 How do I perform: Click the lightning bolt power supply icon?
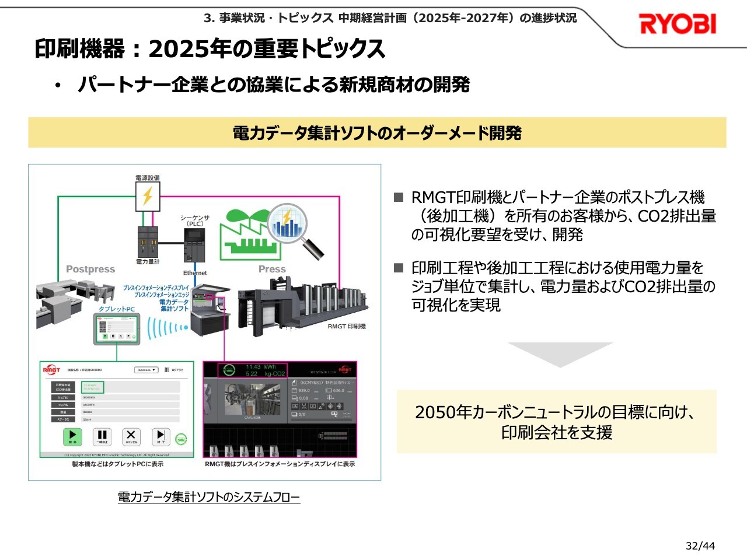pos(148,196)
